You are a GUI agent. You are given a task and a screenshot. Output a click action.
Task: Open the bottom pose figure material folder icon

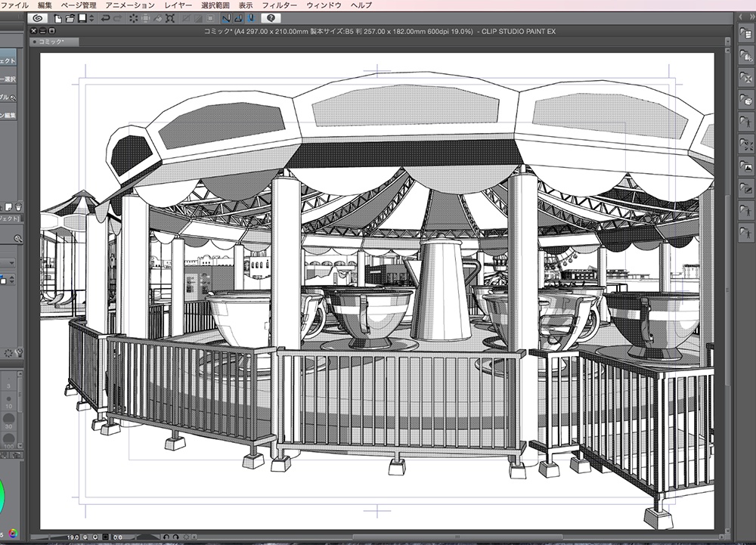[746, 234]
